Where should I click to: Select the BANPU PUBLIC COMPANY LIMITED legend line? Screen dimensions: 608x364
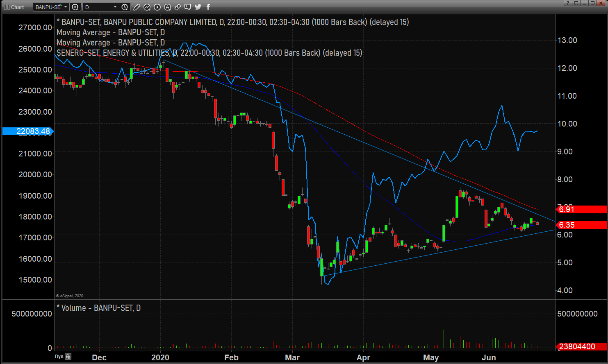tap(232, 22)
